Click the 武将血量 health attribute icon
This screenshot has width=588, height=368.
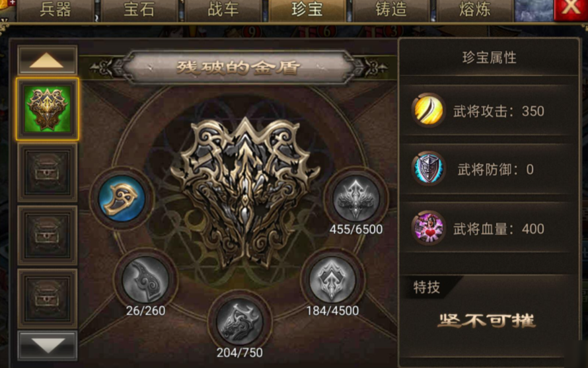428,228
